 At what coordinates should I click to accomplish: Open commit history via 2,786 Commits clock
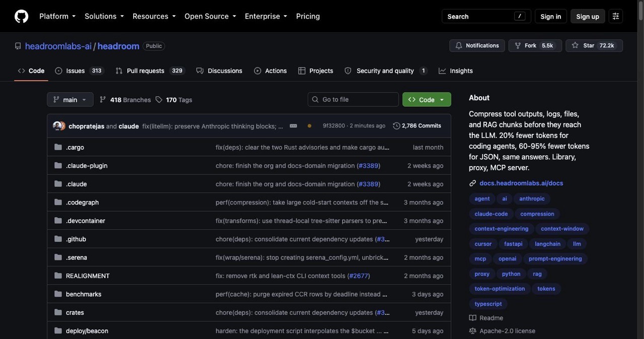pos(417,126)
